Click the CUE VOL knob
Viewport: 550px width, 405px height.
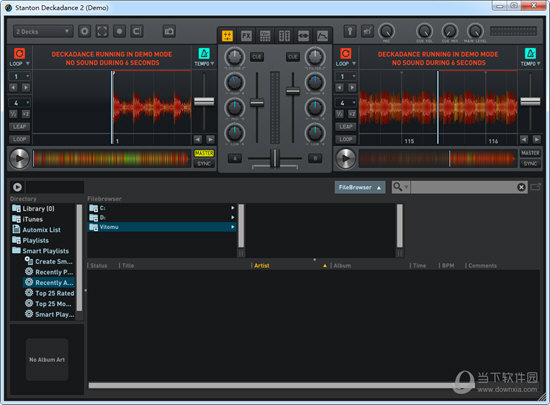pos(424,31)
